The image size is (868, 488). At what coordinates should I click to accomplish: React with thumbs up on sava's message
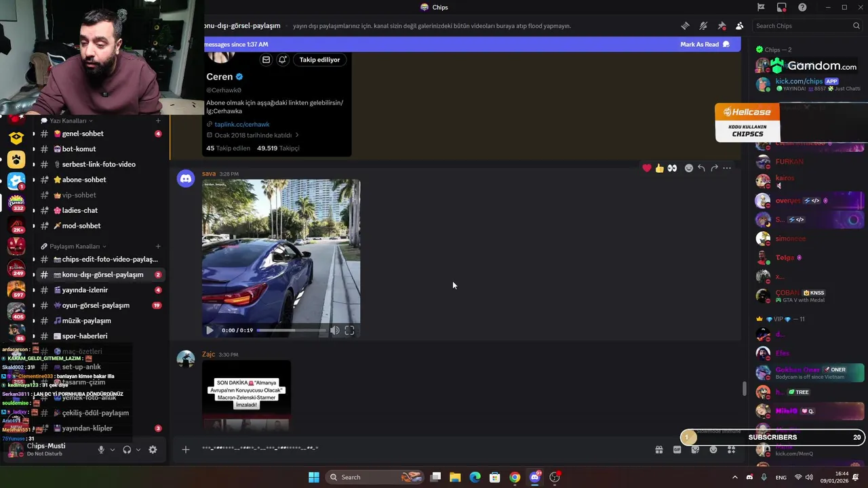pos(659,168)
